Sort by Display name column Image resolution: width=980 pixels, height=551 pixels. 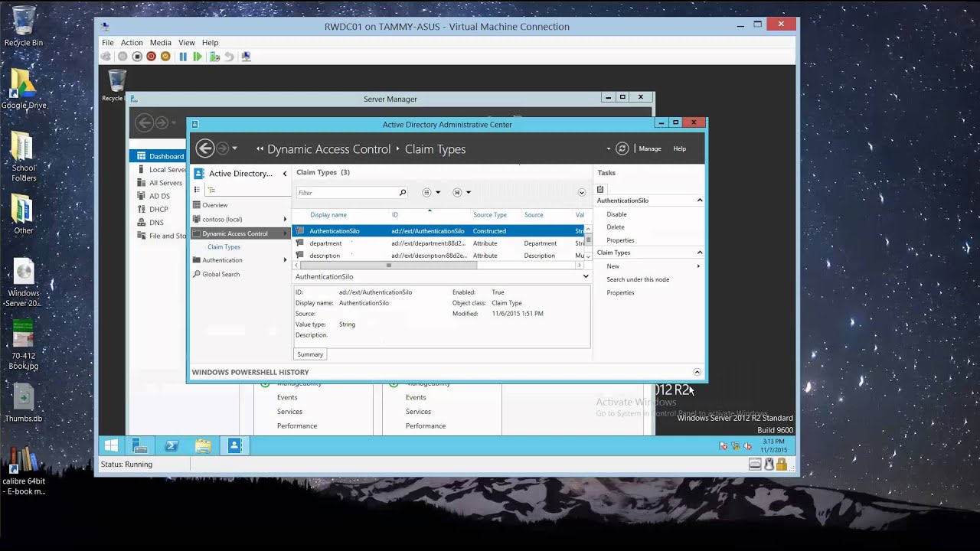tap(328, 215)
